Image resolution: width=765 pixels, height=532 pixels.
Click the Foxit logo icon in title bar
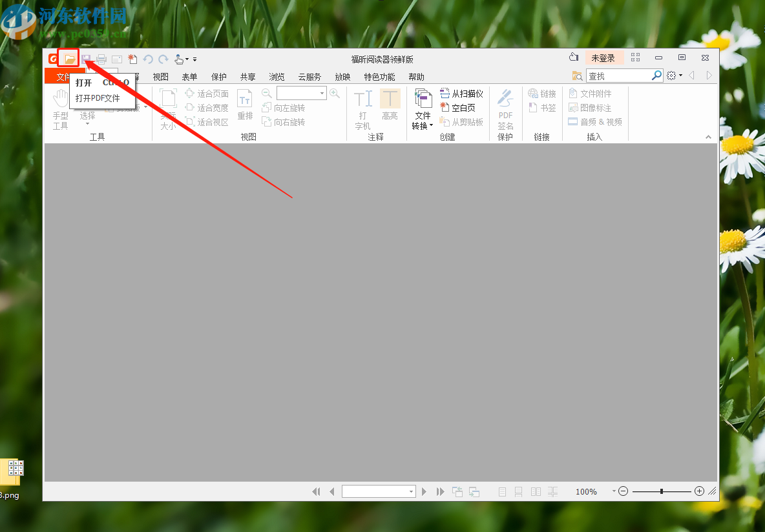[x=53, y=59]
